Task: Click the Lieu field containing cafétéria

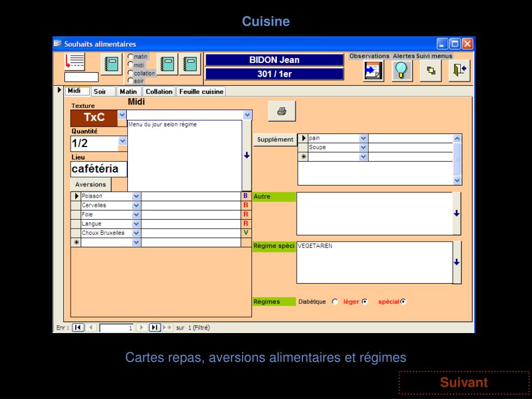Action: click(x=99, y=169)
